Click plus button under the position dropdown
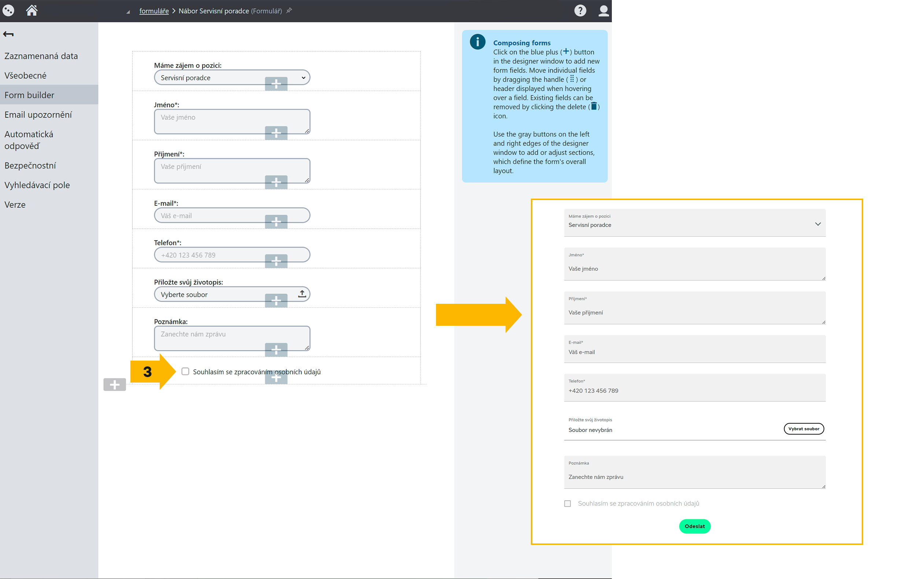 276,84
